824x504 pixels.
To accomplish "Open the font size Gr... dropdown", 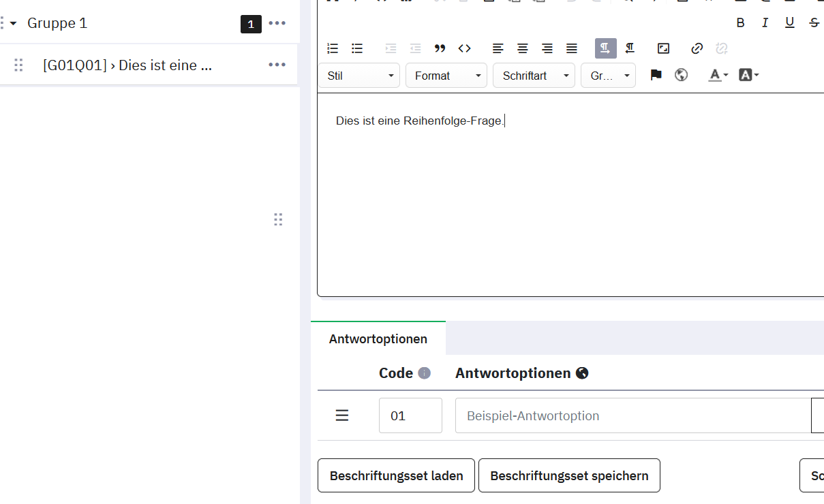I will (608, 76).
